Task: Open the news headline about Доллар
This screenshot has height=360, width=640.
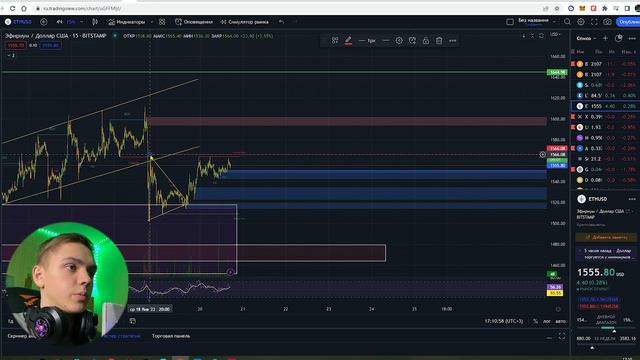Action: [607, 254]
